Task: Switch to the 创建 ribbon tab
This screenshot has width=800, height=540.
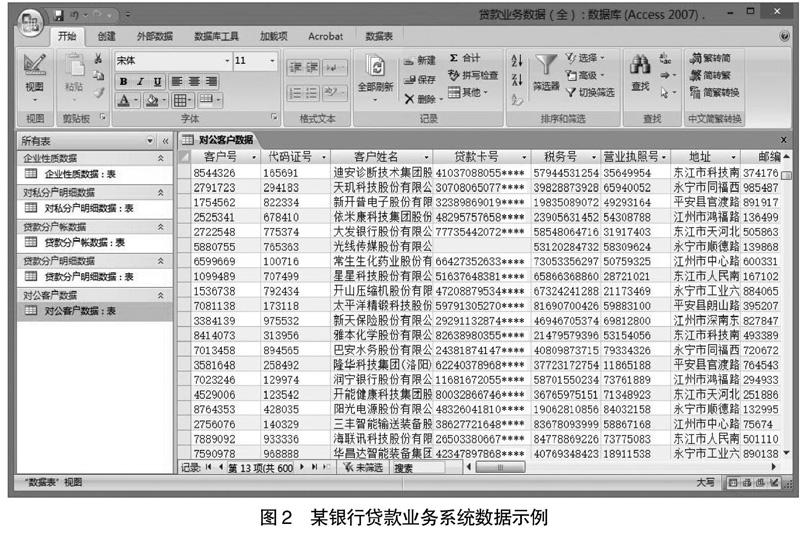Action: pos(107,36)
